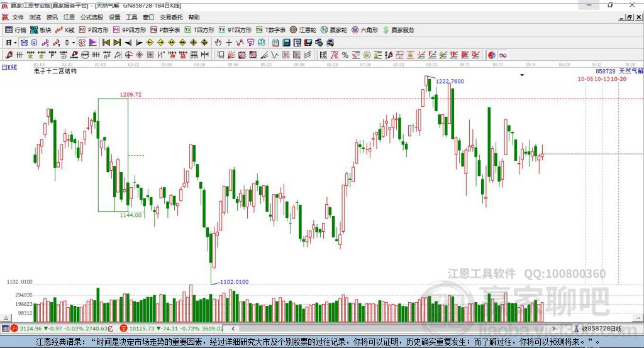Open the calendar icon with 21

[x=275, y=43]
